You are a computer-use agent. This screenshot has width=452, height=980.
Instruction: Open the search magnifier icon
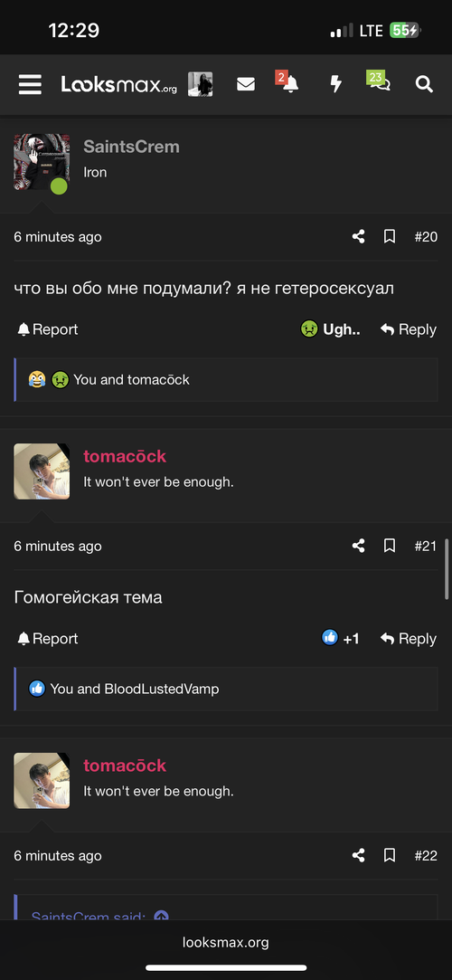coord(424,84)
